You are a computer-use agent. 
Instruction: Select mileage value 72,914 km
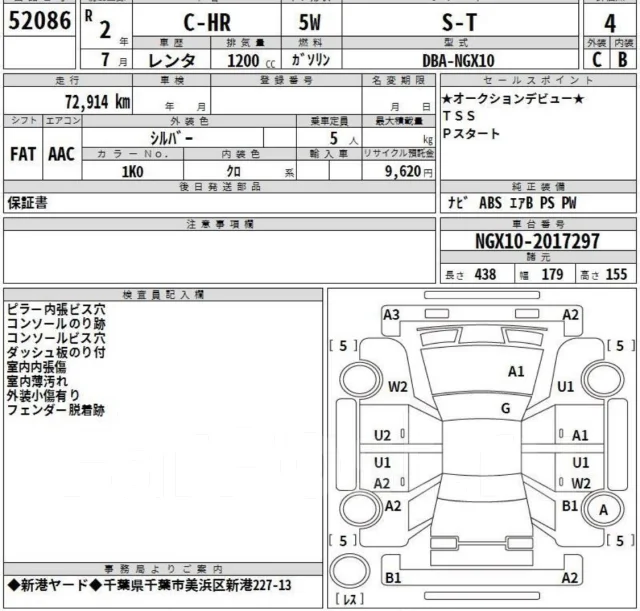pos(98,102)
